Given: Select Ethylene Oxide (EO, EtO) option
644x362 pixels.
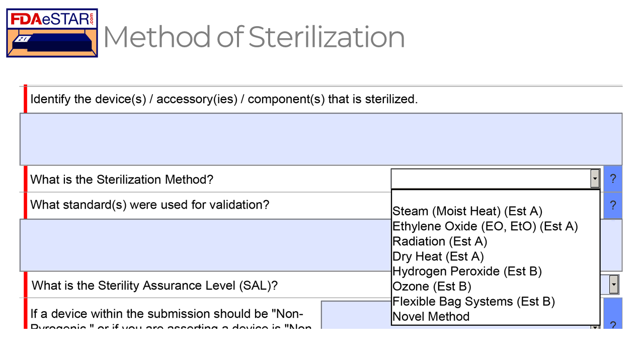Looking at the screenshot, I should [485, 226].
